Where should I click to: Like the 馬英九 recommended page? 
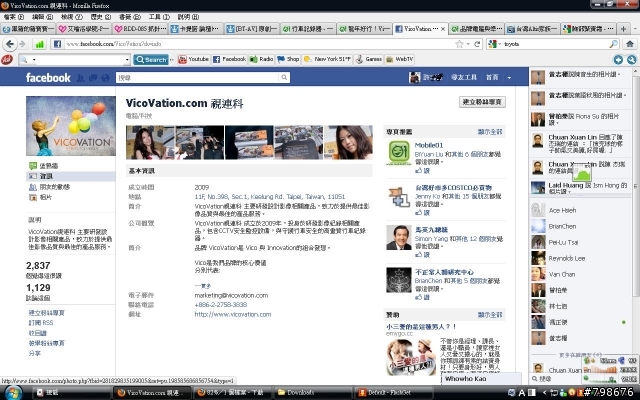[422, 255]
